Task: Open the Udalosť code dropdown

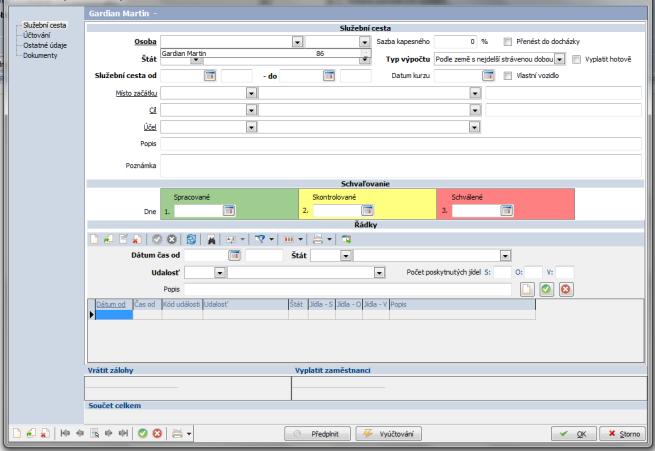Action: click(220, 273)
